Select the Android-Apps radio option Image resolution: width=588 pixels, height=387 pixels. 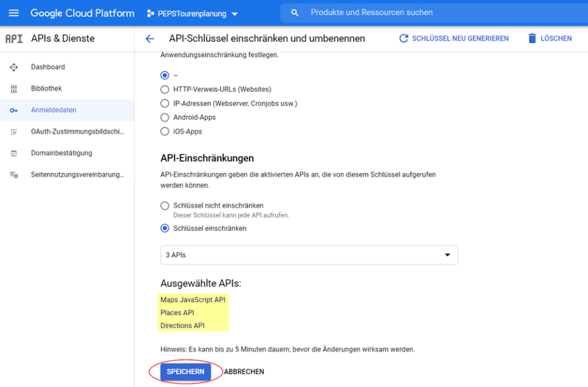pos(165,117)
